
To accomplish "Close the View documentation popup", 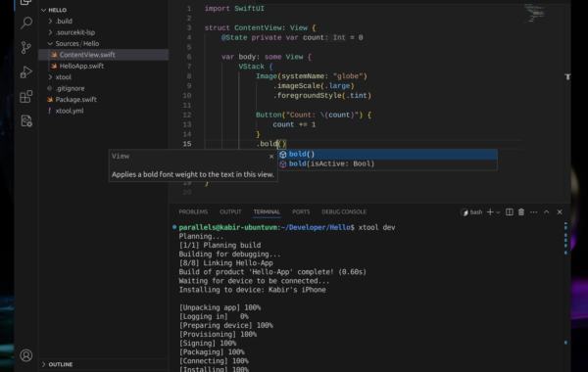I will pyautogui.click(x=271, y=157).
